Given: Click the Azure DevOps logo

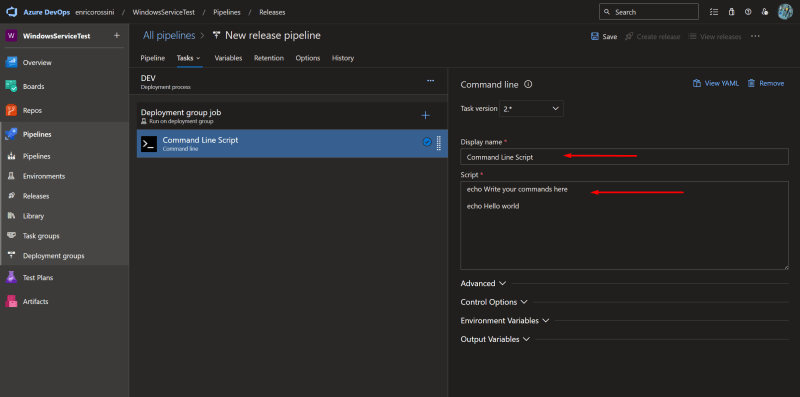Looking at the screenshot, I should click(x=12, y=12).
